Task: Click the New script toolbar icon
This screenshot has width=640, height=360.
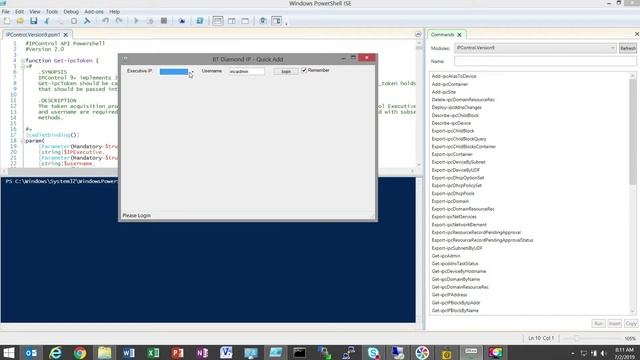Action: [7, 21]
